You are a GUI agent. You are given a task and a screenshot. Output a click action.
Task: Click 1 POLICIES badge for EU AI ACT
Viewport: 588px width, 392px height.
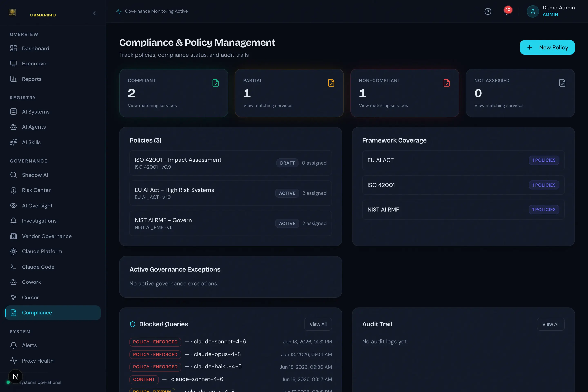(x=544, y=160)
